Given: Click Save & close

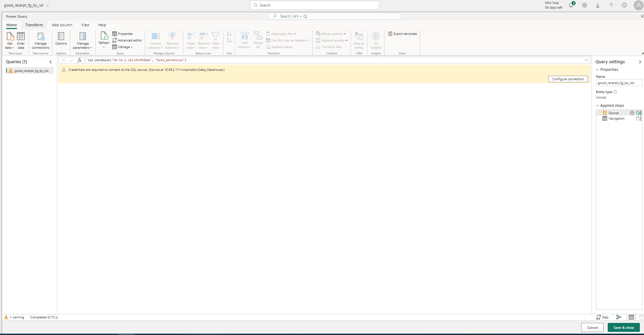Looking at the screenshot, I should (x=623, y=327).
